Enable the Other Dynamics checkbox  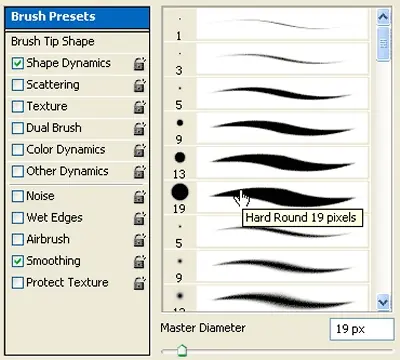[18, 171]
